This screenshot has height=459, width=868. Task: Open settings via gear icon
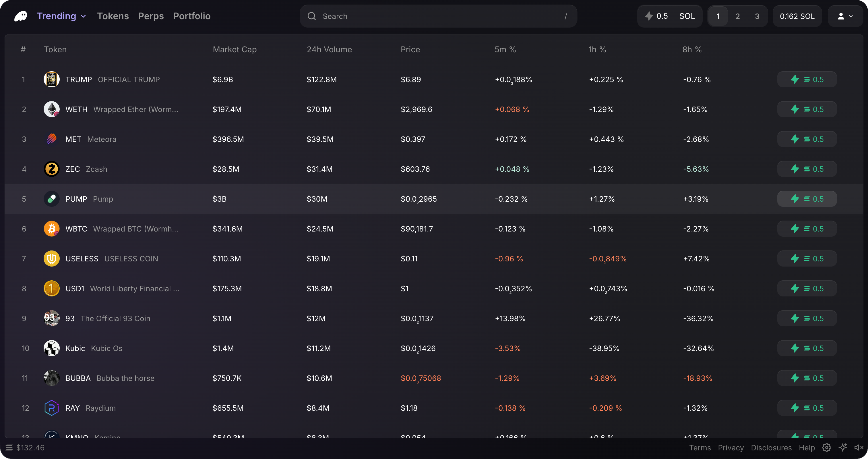pyautogui.click(x=826, y=448)
